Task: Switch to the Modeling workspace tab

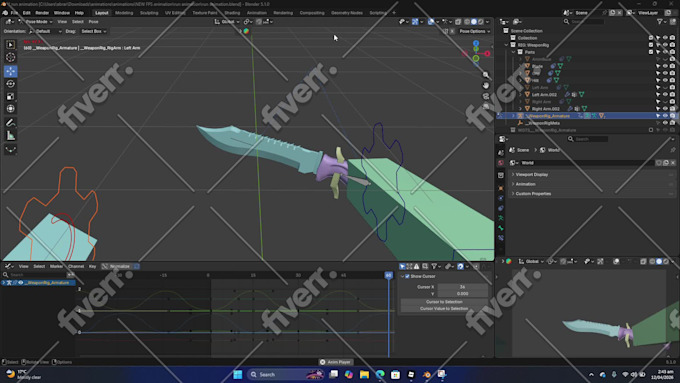Action: click(x=124, y=13)
